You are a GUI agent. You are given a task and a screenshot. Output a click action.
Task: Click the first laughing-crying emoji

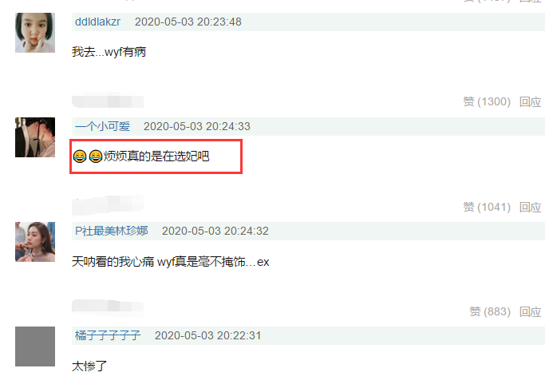(x=80, y=156)
